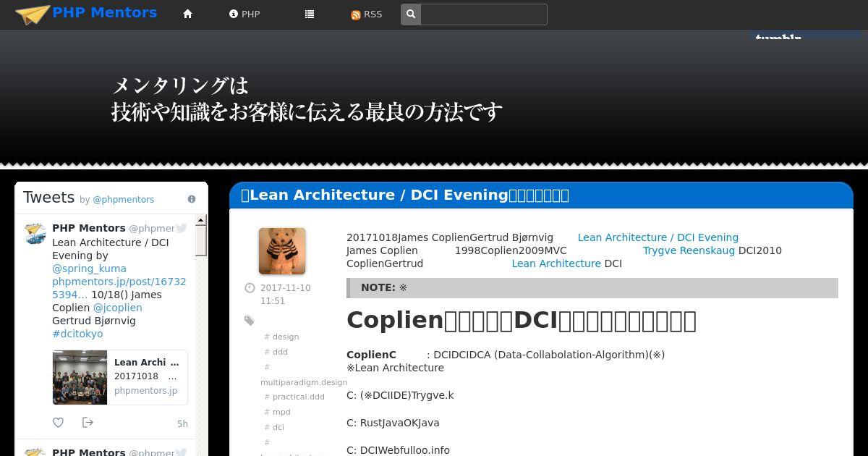The image size is (868, 456).
Task: Open Lean Architecture / DCI Evening body link
Action: (x=658, y=237)
